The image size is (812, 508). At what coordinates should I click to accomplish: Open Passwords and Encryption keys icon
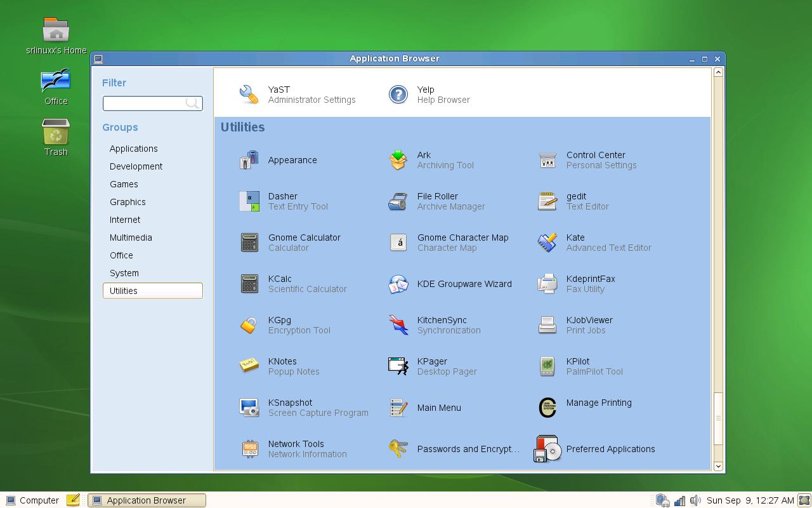[x=398, y=449]
